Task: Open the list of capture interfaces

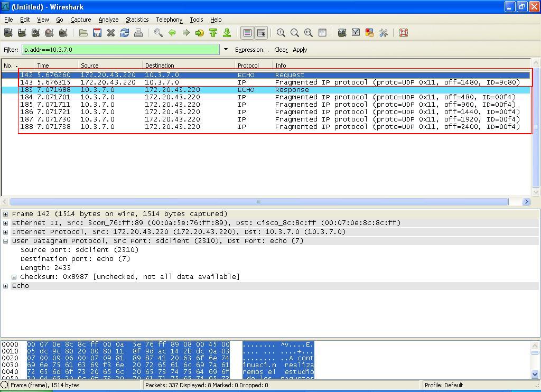Action: click(x=8, y=33)
